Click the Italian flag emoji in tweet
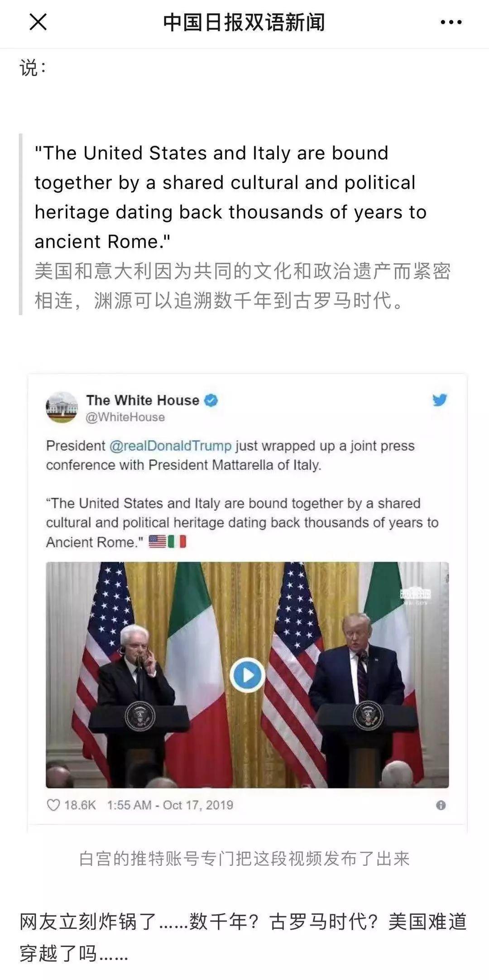The height and width of the screenshot is (980, 489). click(x=177, y=542)
